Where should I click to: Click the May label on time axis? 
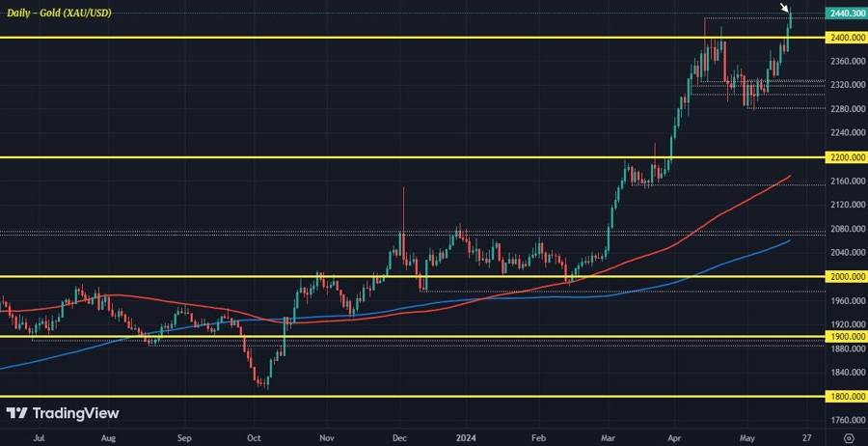pyautogui.click(x=747, y=437)
